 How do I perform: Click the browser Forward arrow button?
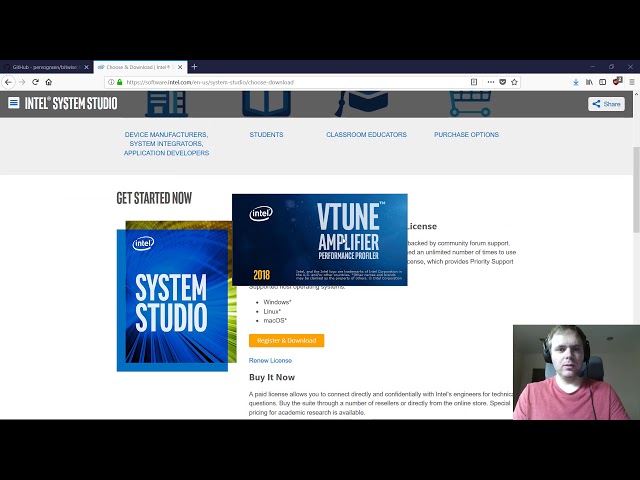(22, 82)
